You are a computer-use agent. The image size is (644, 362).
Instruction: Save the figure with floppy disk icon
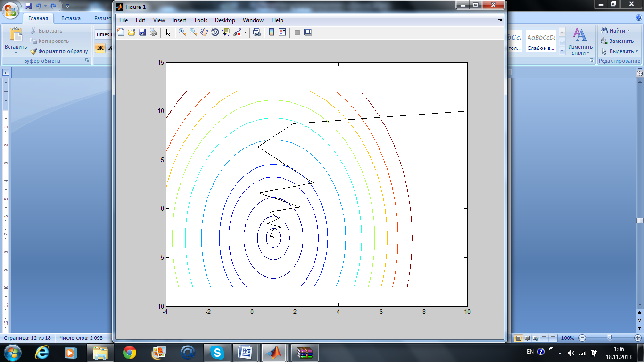(x=142, y=33)
